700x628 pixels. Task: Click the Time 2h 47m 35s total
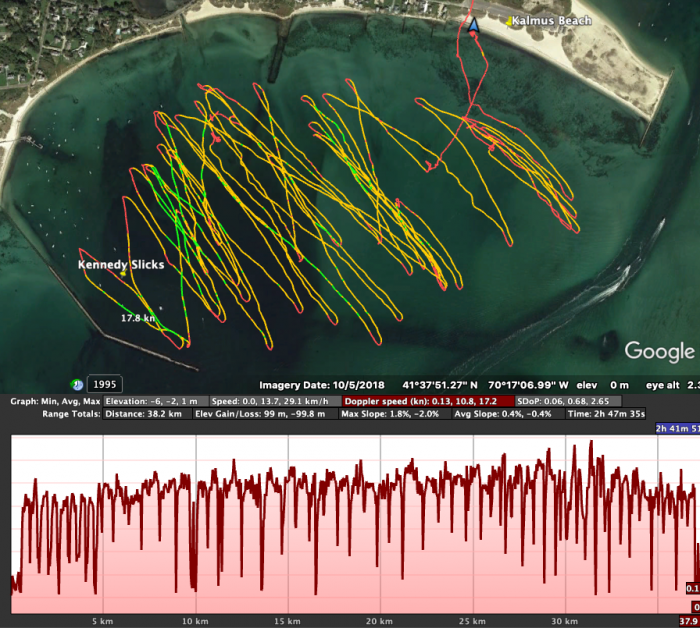608,414
